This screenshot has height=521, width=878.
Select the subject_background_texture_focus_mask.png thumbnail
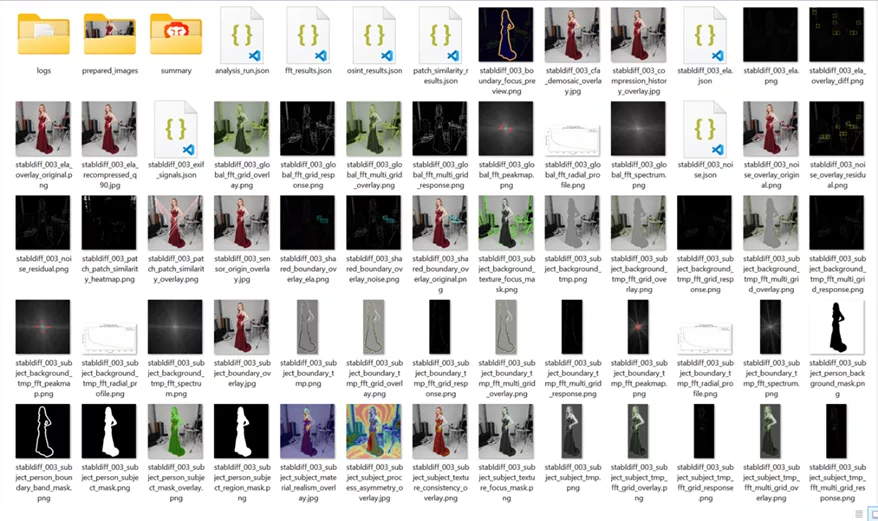506,222
